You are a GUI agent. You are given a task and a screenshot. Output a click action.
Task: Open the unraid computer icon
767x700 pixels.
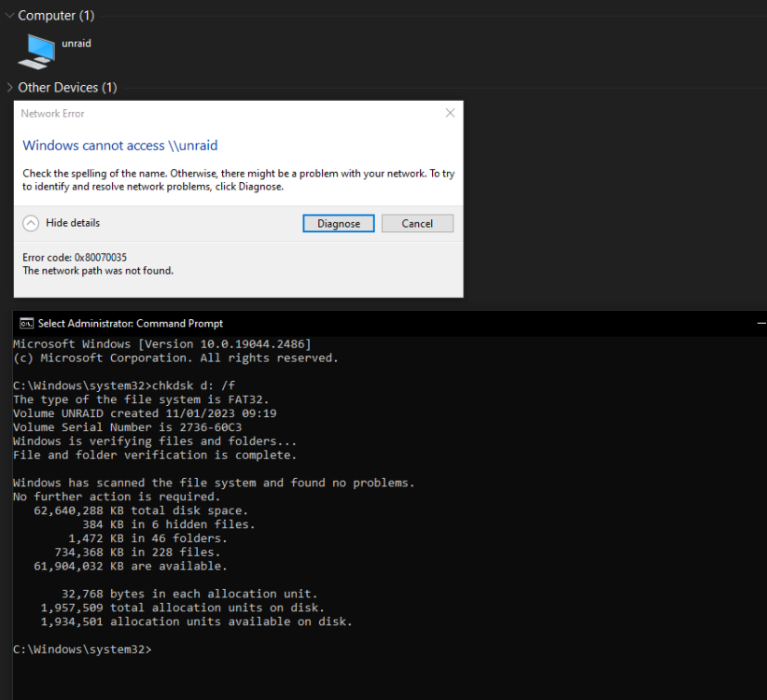pos(36,51)
